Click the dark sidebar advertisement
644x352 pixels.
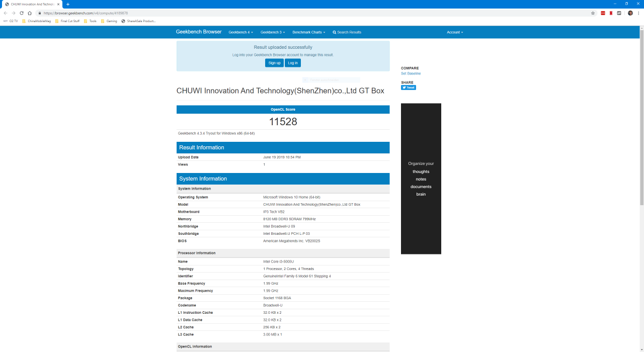tap(421, 179)
